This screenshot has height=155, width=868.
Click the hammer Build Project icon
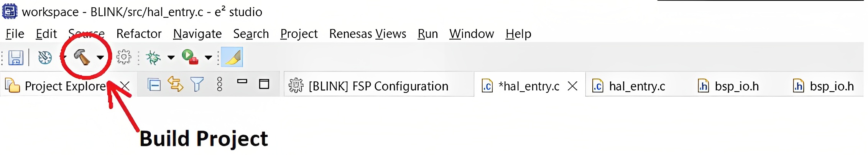click(x=82, y=57)
